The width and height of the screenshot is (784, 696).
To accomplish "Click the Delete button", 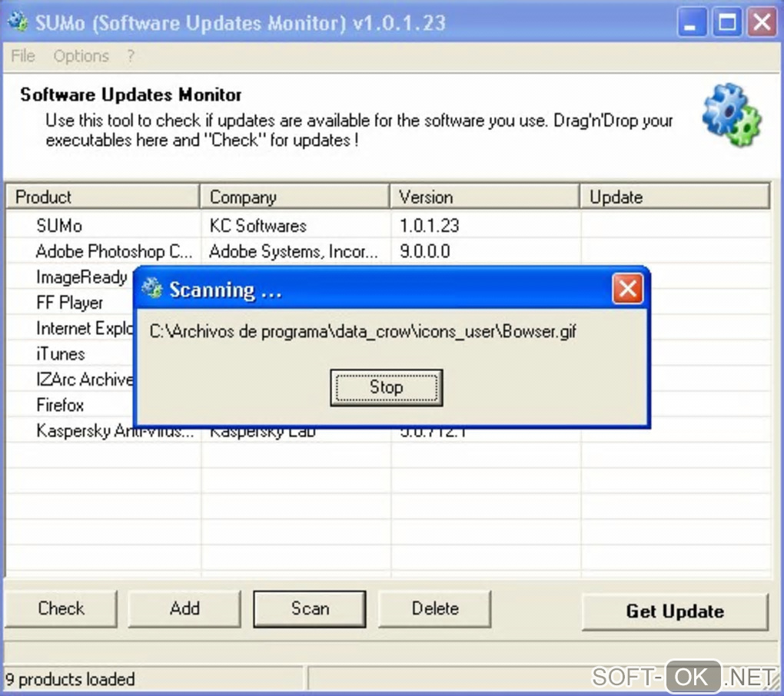I will point(434,608).
